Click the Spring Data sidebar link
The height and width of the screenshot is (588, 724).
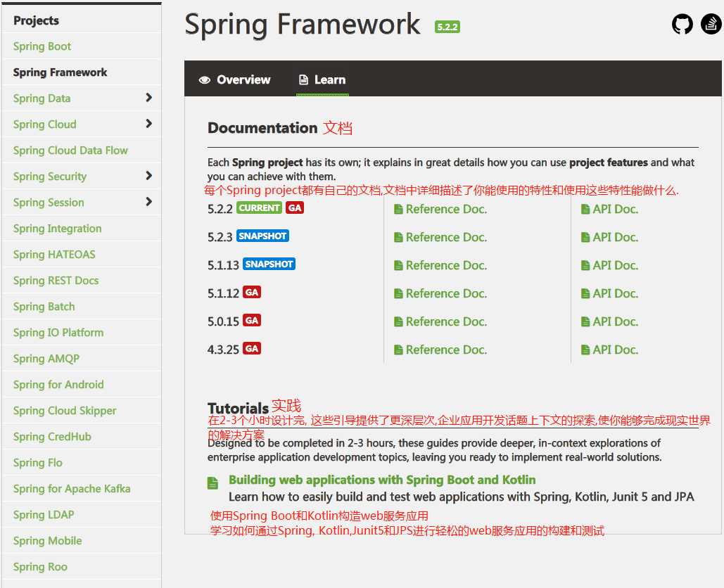[x=42, y=98]
